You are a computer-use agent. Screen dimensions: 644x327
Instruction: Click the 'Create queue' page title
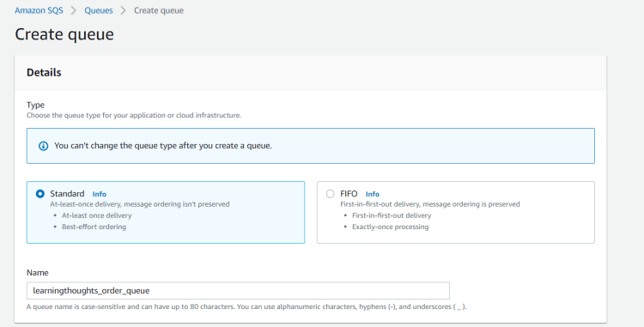(64, 34)
